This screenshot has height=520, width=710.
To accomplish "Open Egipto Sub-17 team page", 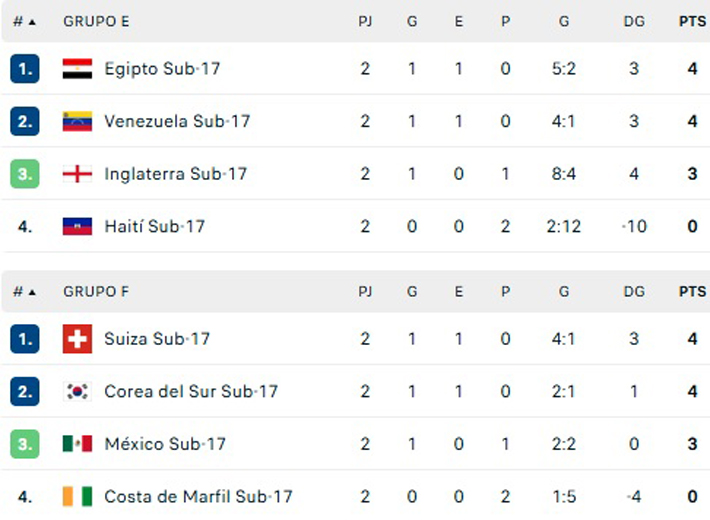I will [x=162, y=69].
